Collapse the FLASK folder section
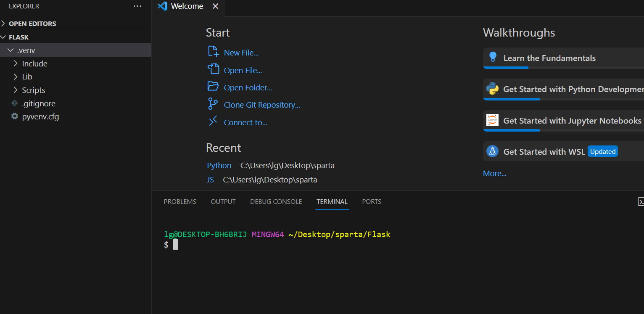Viewport: 644px width, 314px height. pos(76,37)
